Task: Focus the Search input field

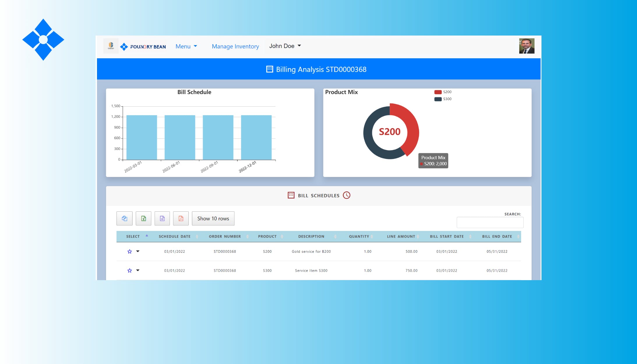Action: click(x=490, y=222)
